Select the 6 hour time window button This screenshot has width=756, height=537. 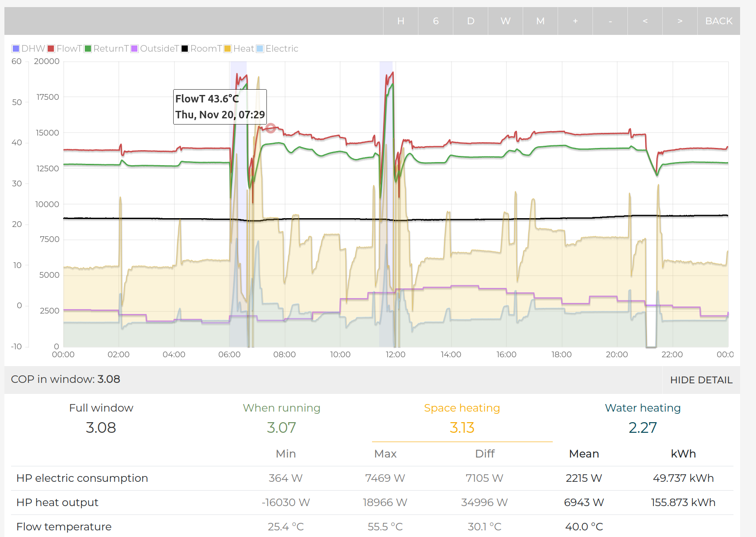pos(435,21)
